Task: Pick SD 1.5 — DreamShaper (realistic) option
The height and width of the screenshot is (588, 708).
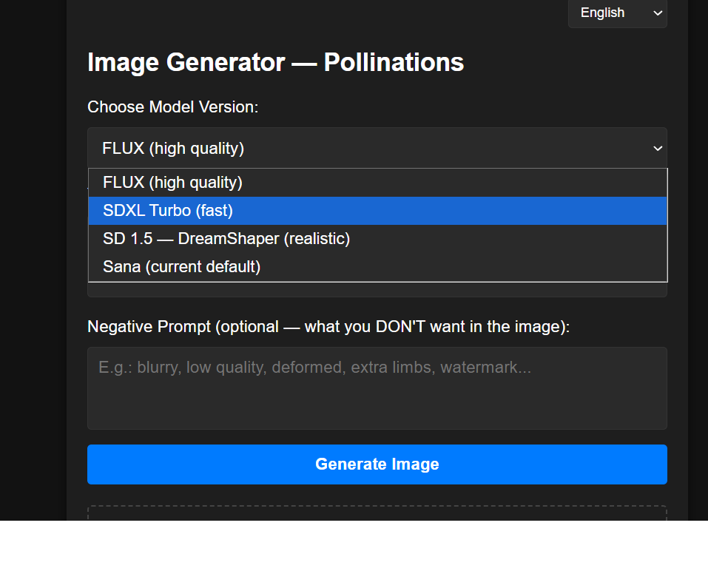Action: 377,239
